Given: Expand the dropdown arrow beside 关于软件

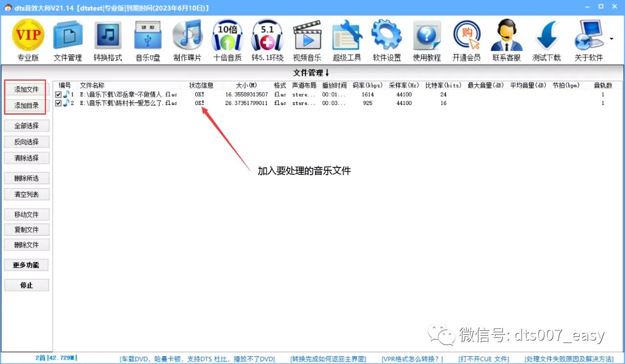Looking at the screenshot, I should pos(610,38).
